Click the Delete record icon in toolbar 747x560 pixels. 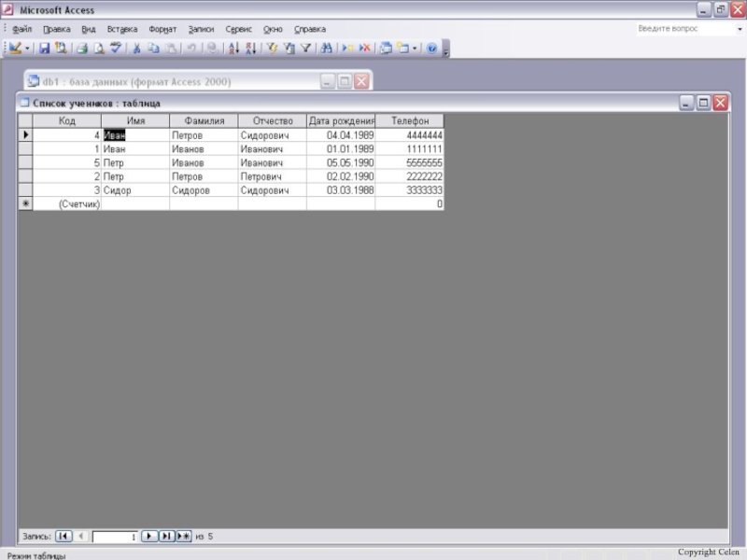(365, 48)
